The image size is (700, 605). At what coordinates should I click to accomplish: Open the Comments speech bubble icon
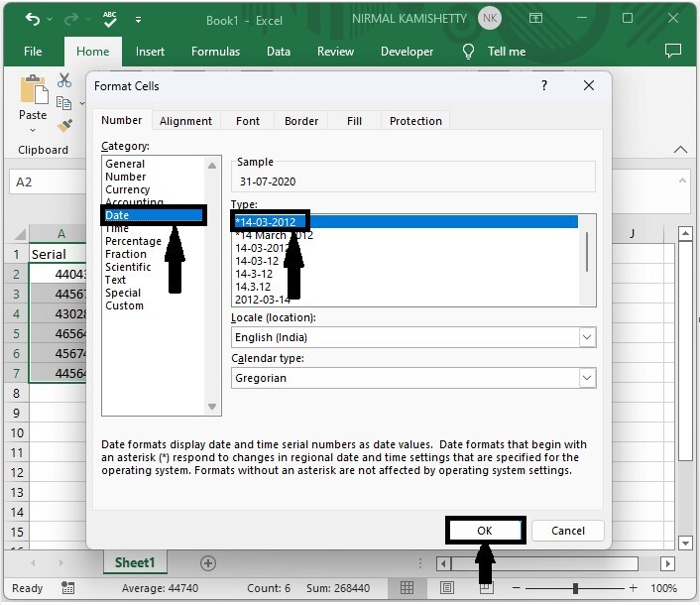click(x=673, y=52)
